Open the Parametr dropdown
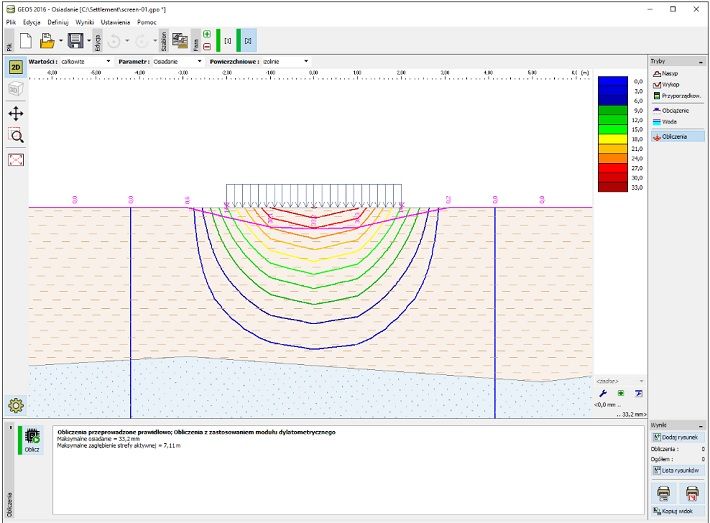Image resolution: width=710 pixels, height=523 pixels. coord(178,61)
